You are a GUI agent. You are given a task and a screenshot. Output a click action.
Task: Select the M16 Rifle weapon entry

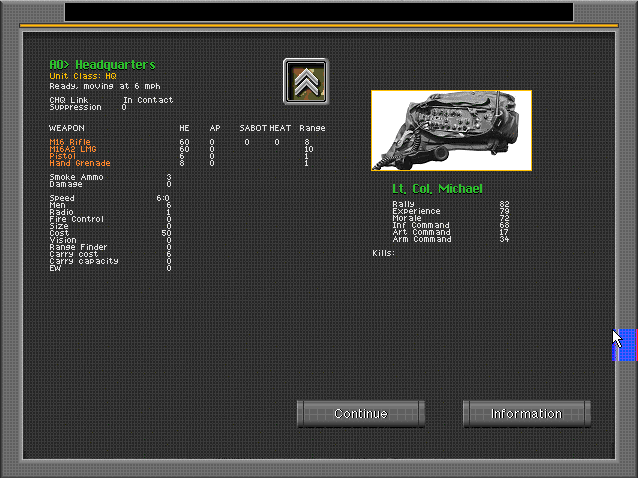[70, 142]
